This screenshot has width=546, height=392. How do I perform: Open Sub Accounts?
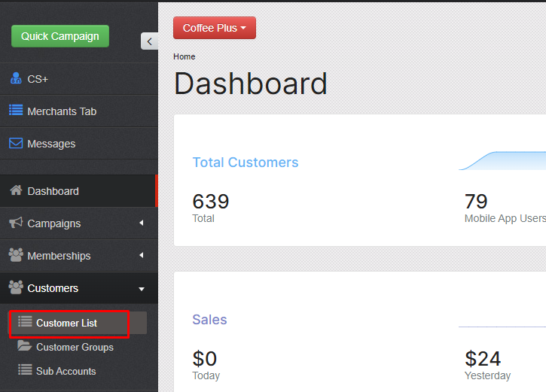coord(66,371)
